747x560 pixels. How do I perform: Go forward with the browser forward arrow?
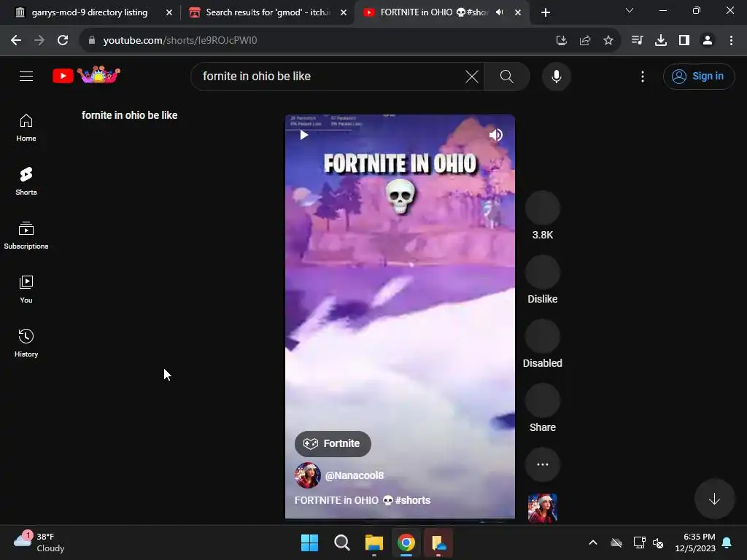click(x=39, y=41)
